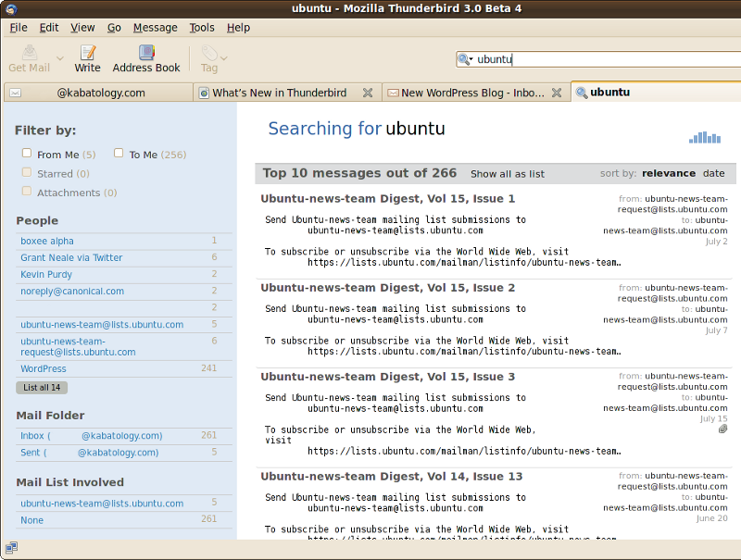Click the mail icon on New WordPress Blog tab
Viewport: 741px width, 560px height.
pyautogui.click(x=393, y=93)
